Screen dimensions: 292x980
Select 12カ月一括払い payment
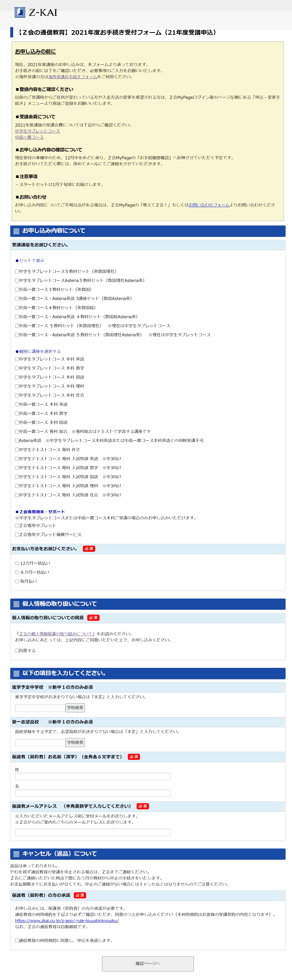coord(17,563)
